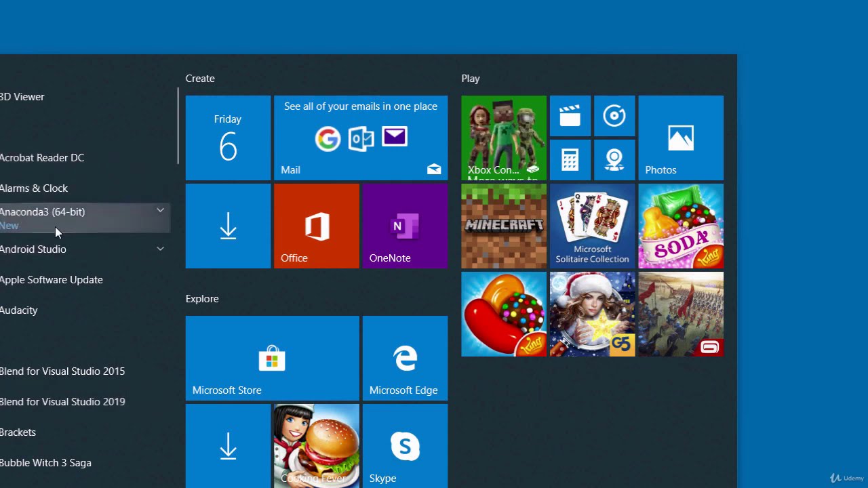Open Bubble Witch 3 Saga entry
The height and width of the screenshot is (488, 868).
[x=85, y=463]
